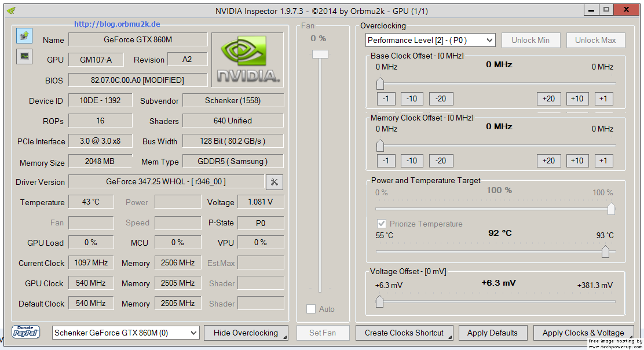Toggle the fan Auto checkbox
The height and width of the screenshot is (350, 644).
pyautogui.click(x=311, y=309)
